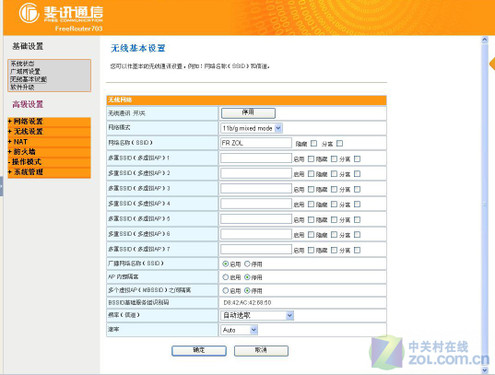The image size is (495, 375).
Task: Tick the enable checkbox for multiple SSID 2
Action: point(311,174)
